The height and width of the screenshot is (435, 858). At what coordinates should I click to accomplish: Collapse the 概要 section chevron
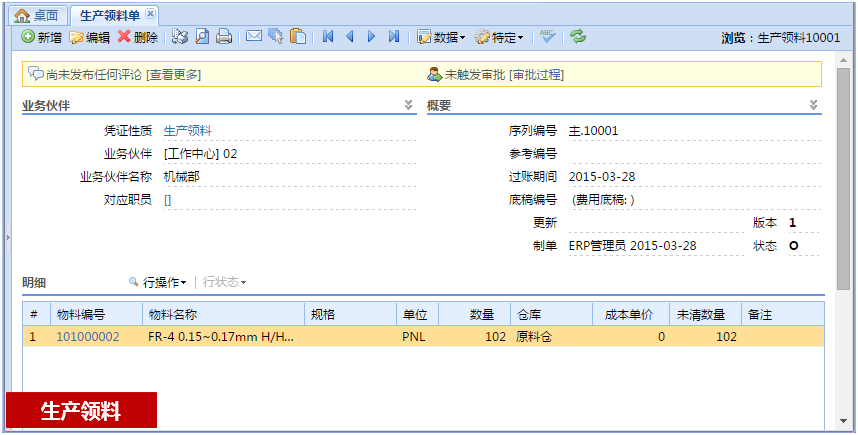click(814, 105)
